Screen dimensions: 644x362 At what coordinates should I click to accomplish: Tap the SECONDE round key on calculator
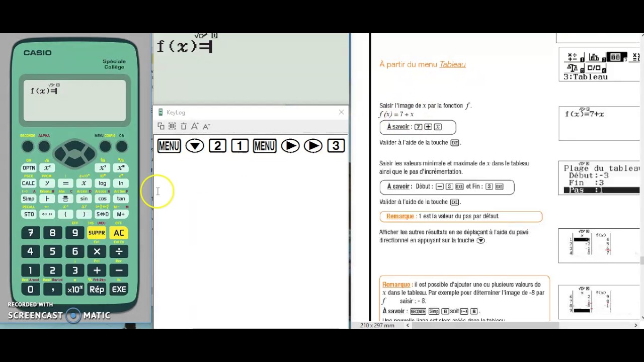tap(28, 146)
